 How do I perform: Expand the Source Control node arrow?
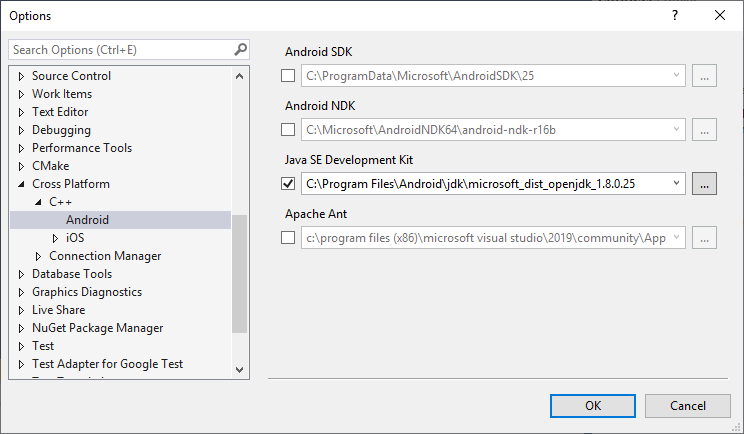tap(22, 76)
